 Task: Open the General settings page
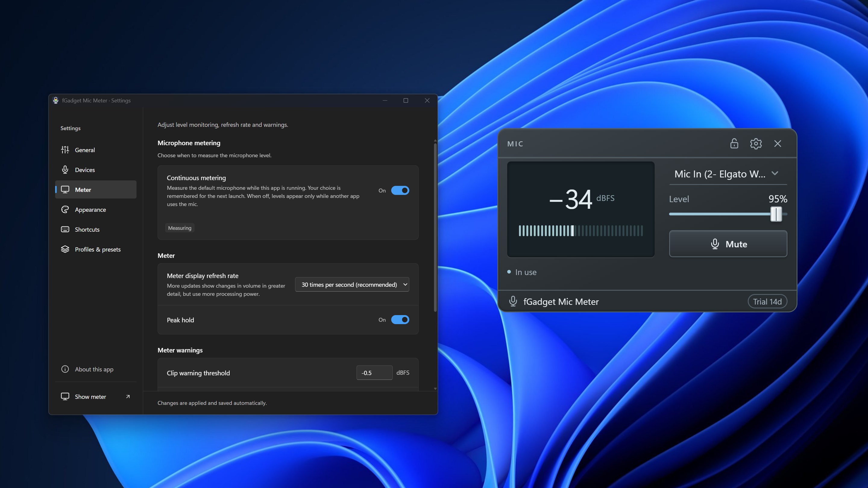click(96, 150)
